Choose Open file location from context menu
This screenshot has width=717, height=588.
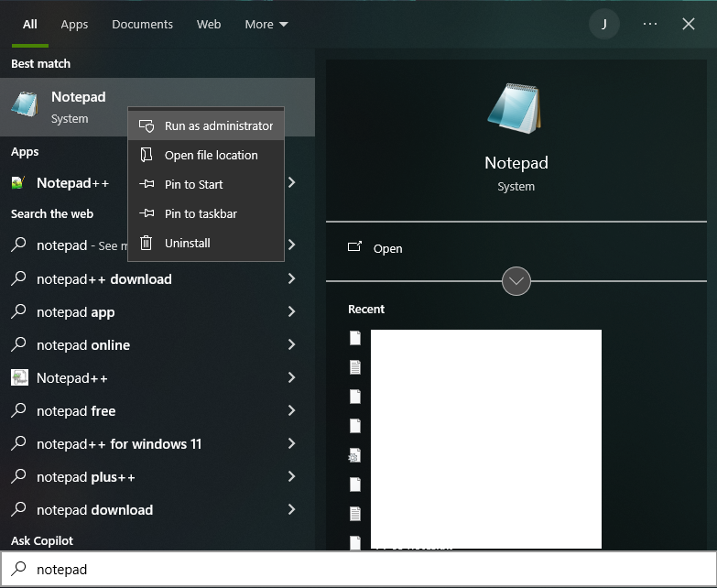click(x=206, y=155)
